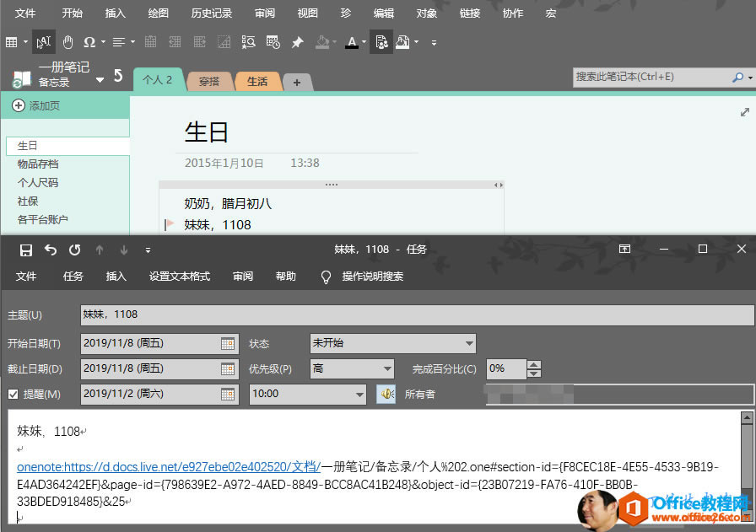
Task: Open the status dropdown showing 未开始
Action: (x=469, y=344)
